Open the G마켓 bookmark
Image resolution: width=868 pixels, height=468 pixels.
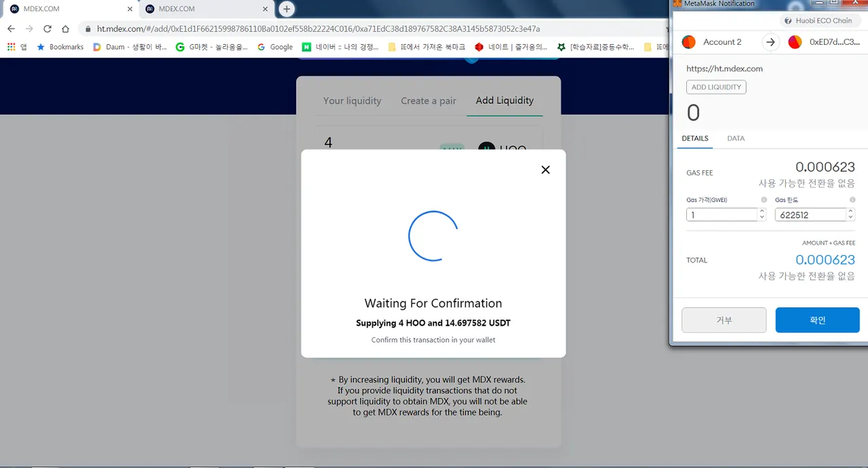(212, 47)
